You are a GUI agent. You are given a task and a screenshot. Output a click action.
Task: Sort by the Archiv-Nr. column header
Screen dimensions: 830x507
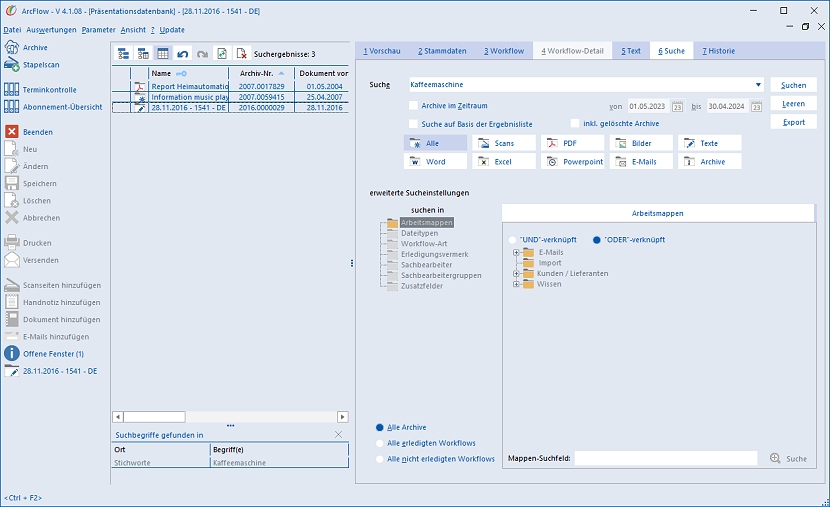point(261,73)
